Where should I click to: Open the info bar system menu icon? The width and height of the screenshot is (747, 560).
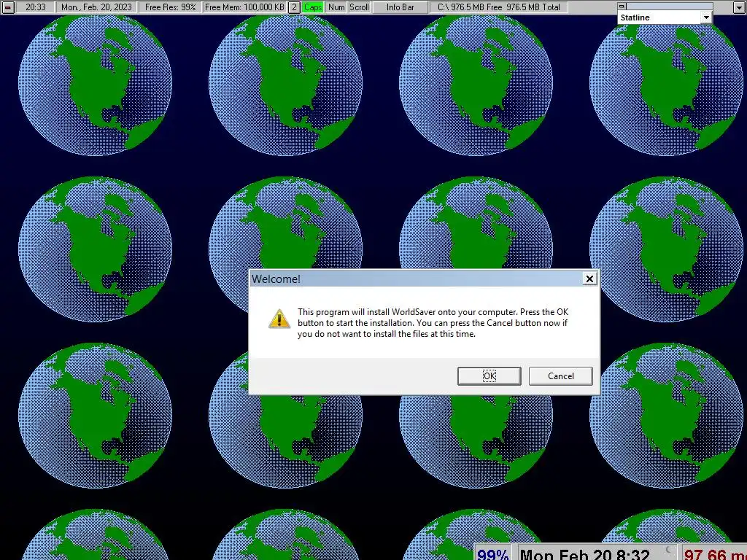coord(7,7)
